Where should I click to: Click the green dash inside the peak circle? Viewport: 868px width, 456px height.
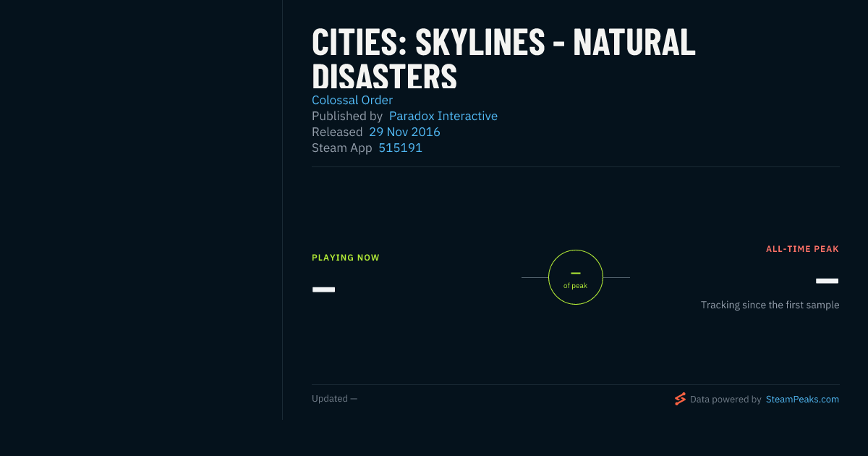pos(576,273)
